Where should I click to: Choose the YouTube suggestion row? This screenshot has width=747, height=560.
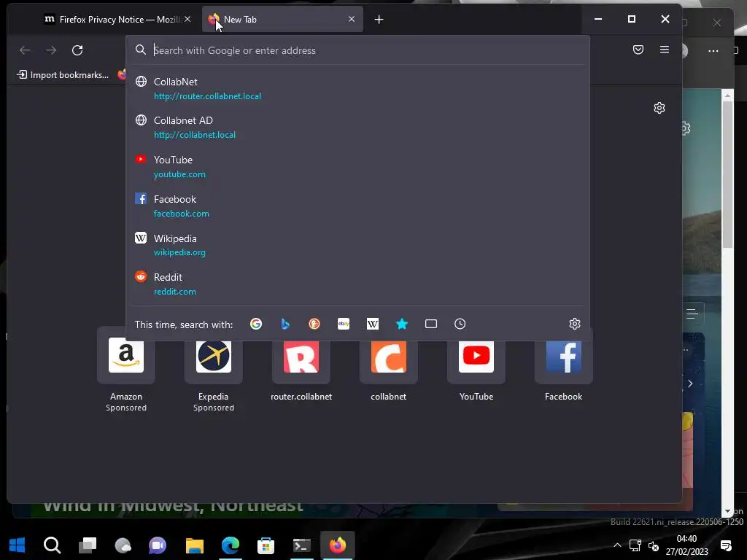358,167
